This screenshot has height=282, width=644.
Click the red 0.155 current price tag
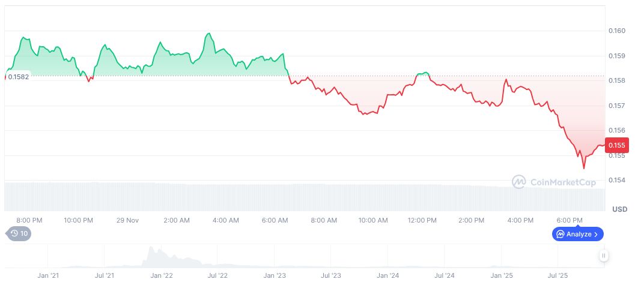coord(617,145)
